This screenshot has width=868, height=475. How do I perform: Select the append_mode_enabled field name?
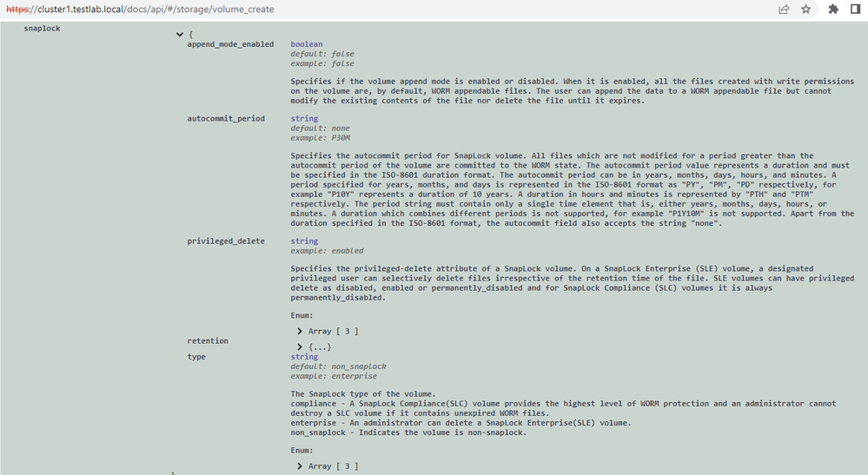coord(230,44)
